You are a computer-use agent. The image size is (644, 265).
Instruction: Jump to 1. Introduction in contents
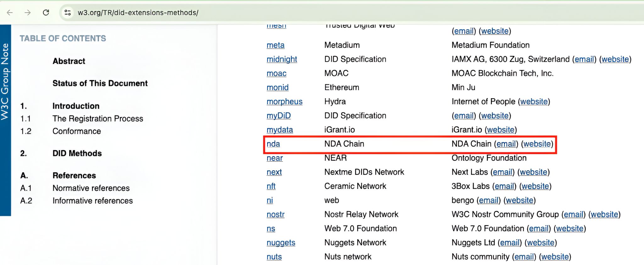pos(76,106)
